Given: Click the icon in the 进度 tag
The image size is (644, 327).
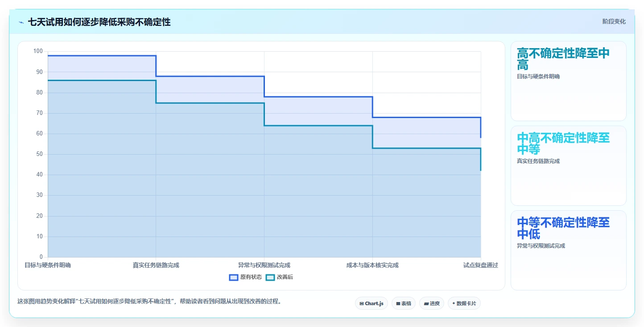Looking at the screenshot, I should pyautogui.click(x=426, y=303).
